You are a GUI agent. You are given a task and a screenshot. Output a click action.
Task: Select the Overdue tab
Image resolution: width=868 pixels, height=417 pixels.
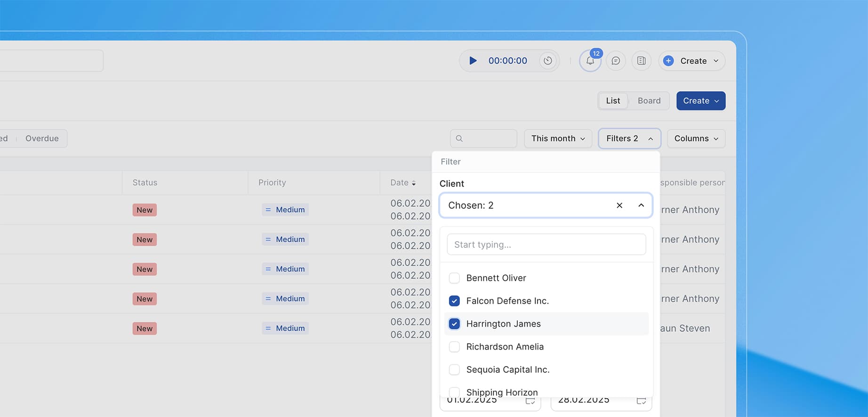(42, 139)
